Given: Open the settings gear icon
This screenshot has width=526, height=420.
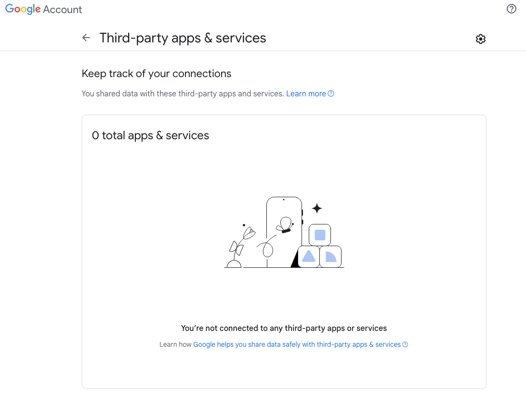Looking at the screenshot, I should coord(480,39).
